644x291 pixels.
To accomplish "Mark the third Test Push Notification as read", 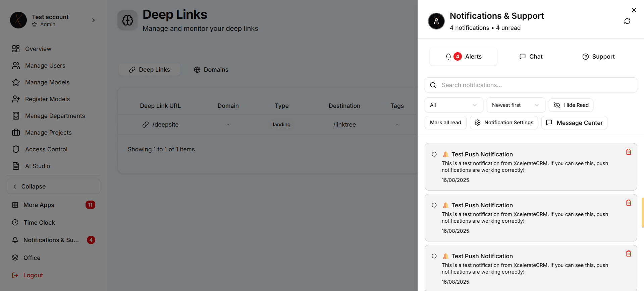I will [434, 256].
